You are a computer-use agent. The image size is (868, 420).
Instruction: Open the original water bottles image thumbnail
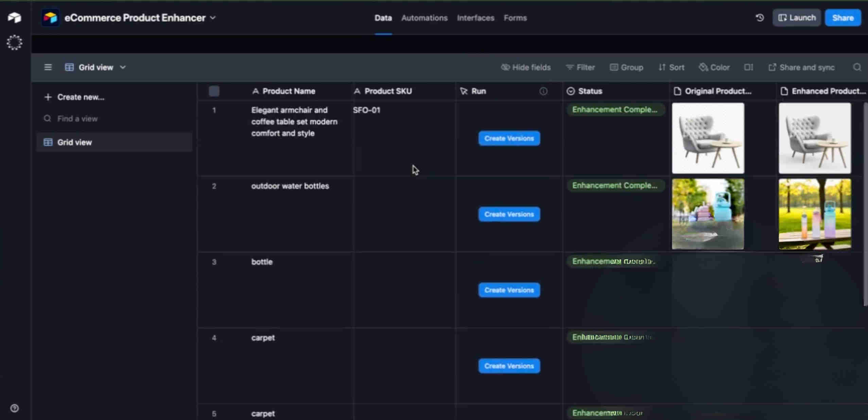(x=708, y=214)
